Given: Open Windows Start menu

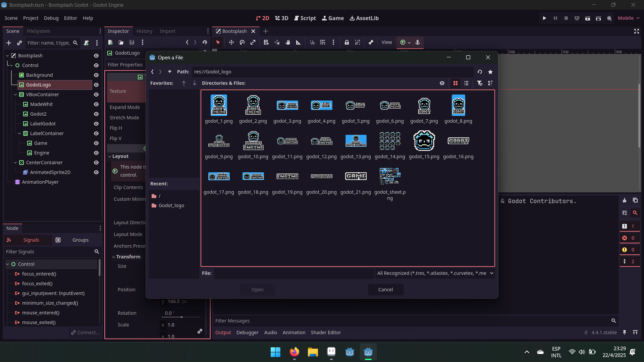Looking at the screenshot, I should point(275,352).
